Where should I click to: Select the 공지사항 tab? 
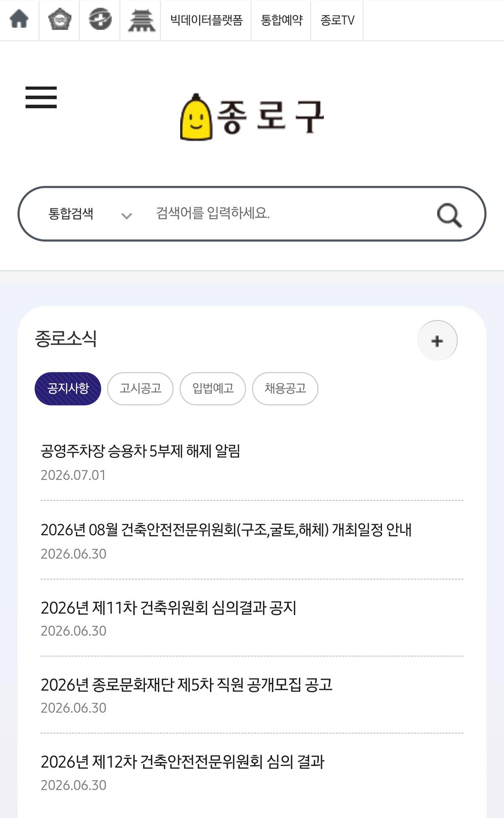pyautogui.click(x=68, y=388)
